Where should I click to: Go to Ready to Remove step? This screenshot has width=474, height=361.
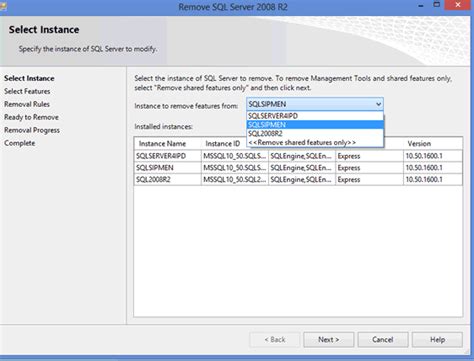31,117
